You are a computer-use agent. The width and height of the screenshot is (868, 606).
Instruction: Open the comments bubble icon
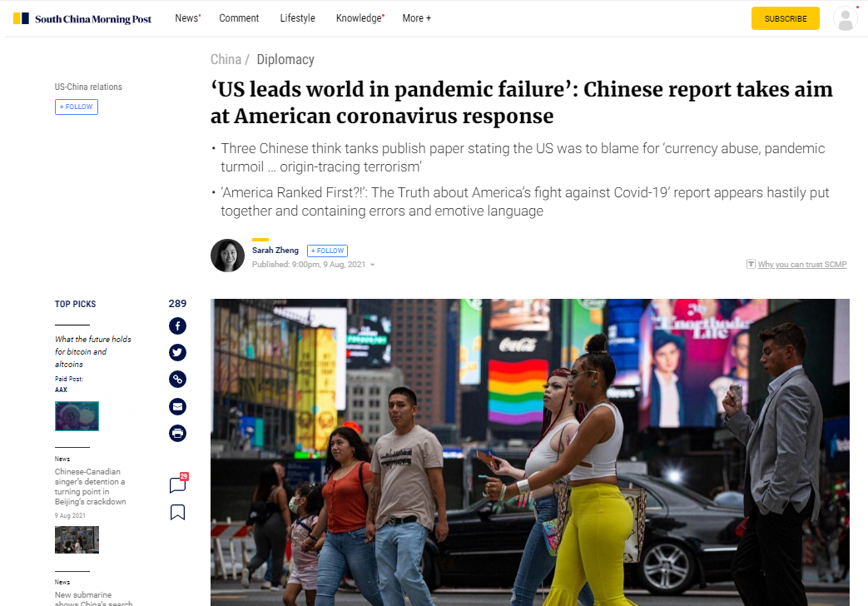tap(178, 483)
